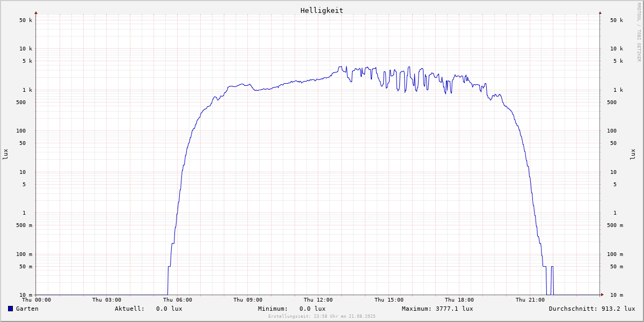This screenshot has height=322, width=644.
Task: Click the Thu 18:00 time axis label
Action: pyautogui.click(x=459, y=300)
